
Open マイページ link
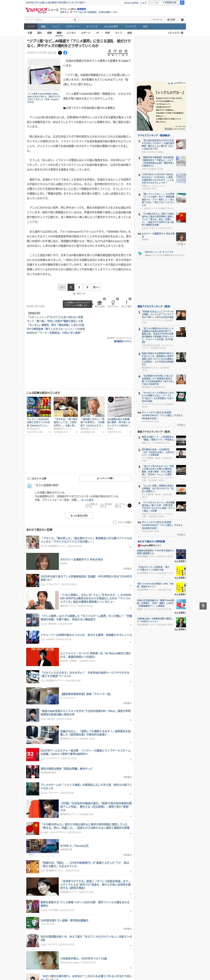point(157,20)
